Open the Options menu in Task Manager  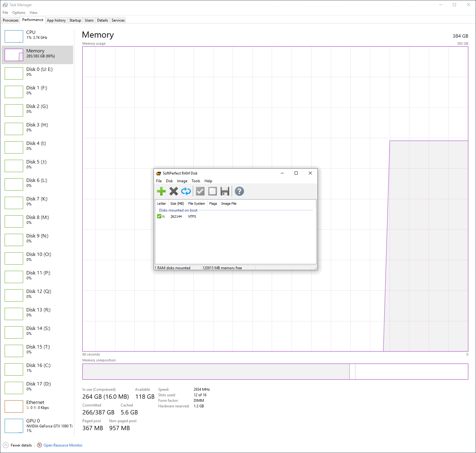pos(19,13)
